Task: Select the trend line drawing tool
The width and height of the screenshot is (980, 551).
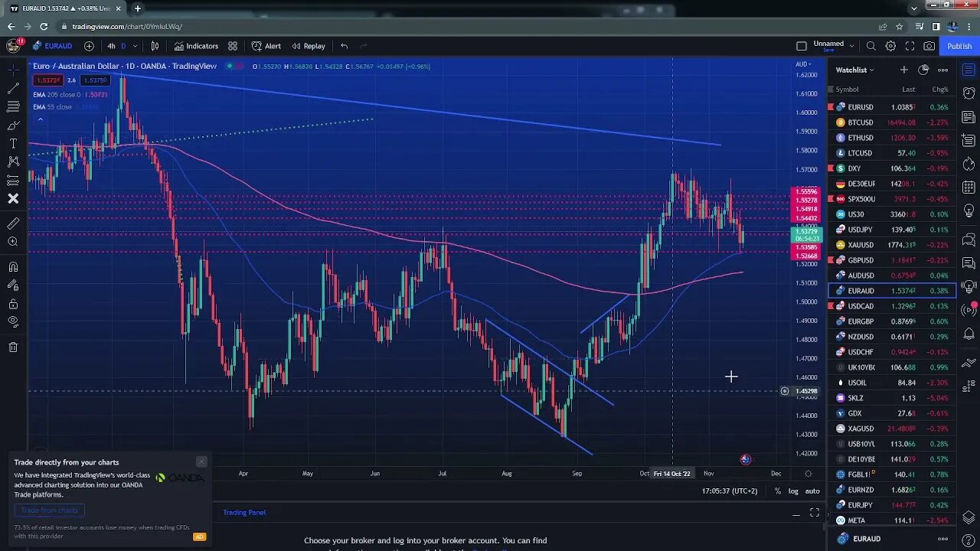Action: coord(13,89)
